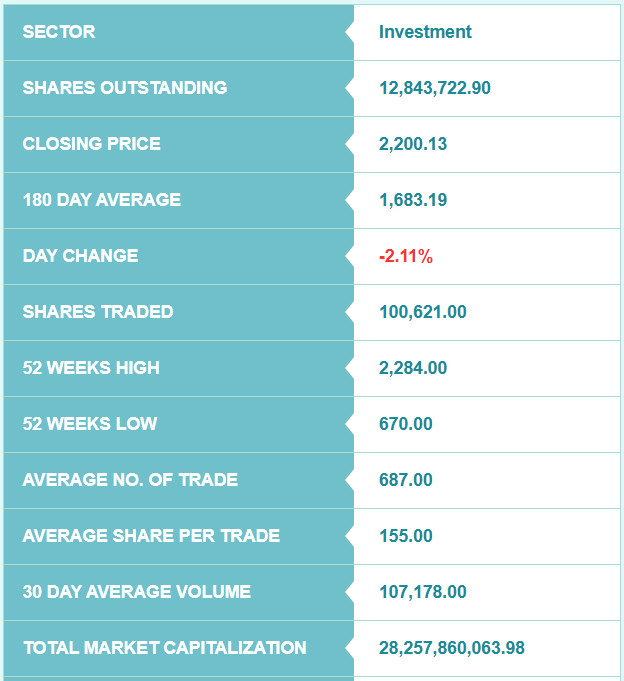Screen dimensions: 624x681
Task: Click the SECTOR label cell
Action: pyautogui.click(x=178, y=32)
